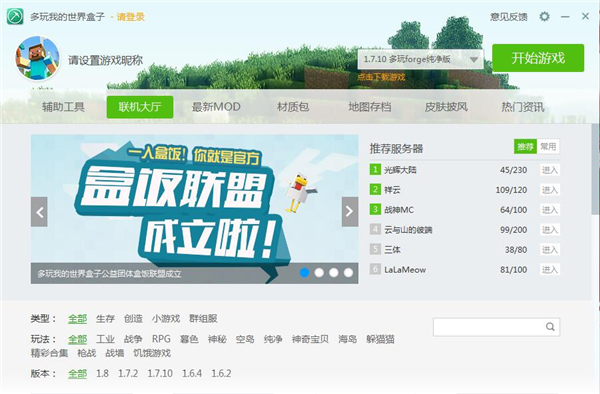Select third carousel dot
The image size is (600, 394).
pyautogui.click(x=334, y=272)
